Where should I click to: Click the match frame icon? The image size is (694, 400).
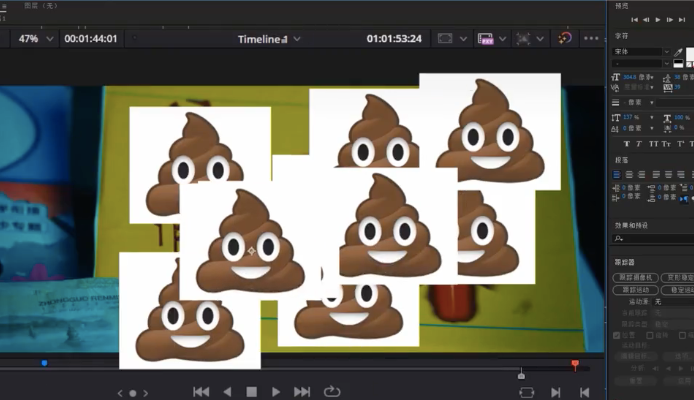coord(527,392)
